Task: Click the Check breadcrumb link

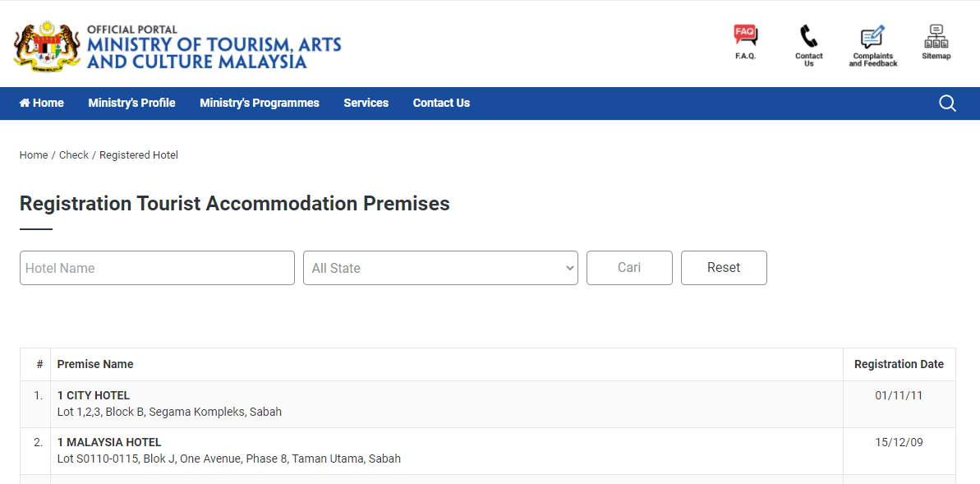Action: click(74, 155)
